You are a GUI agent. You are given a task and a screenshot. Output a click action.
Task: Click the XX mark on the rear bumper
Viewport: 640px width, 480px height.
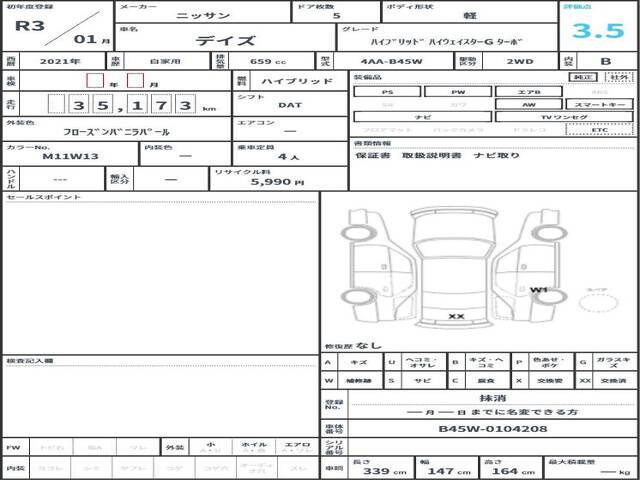(457, 316)
